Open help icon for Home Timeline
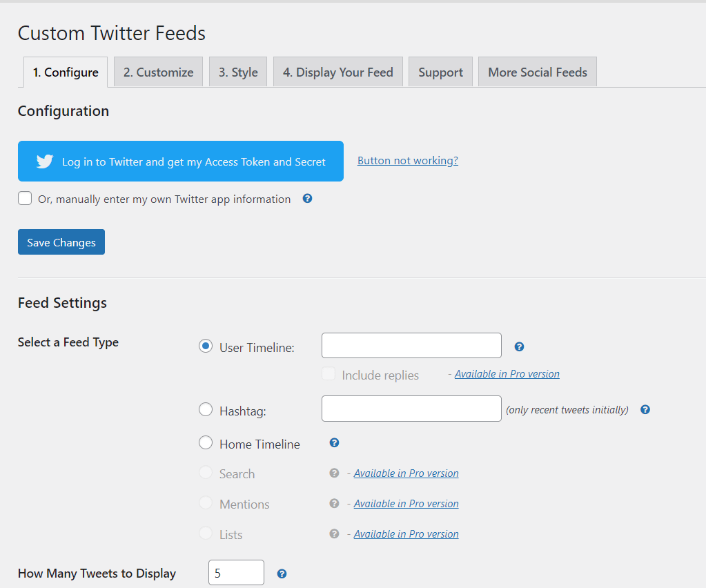 334,442
